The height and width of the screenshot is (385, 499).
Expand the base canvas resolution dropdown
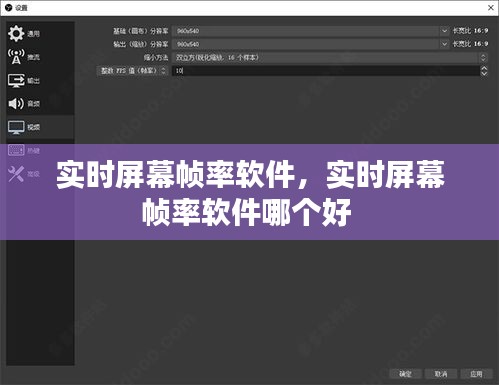coord(444,31)
